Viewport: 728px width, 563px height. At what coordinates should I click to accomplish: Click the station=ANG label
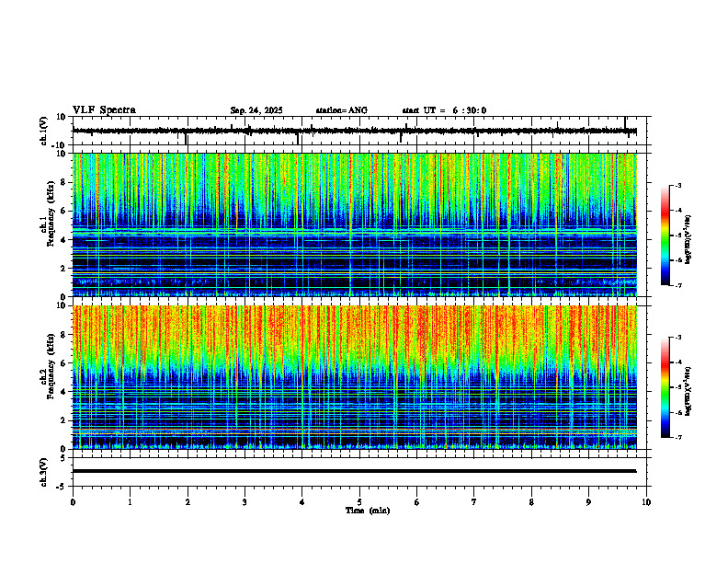coord(342,110)
